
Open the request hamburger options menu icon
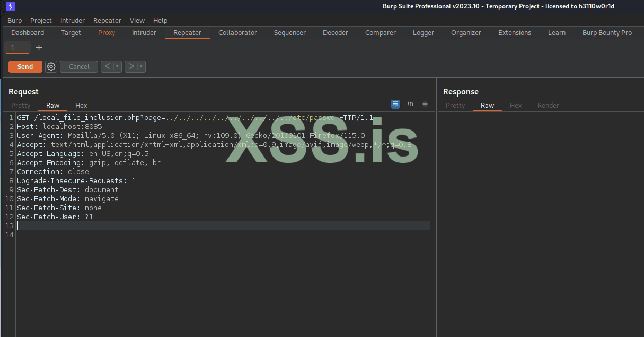click(425, 104)
